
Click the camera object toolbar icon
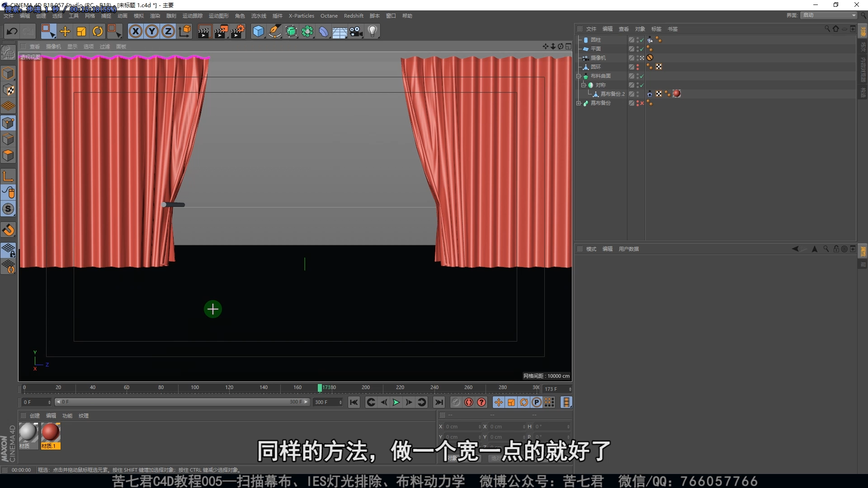356,31
